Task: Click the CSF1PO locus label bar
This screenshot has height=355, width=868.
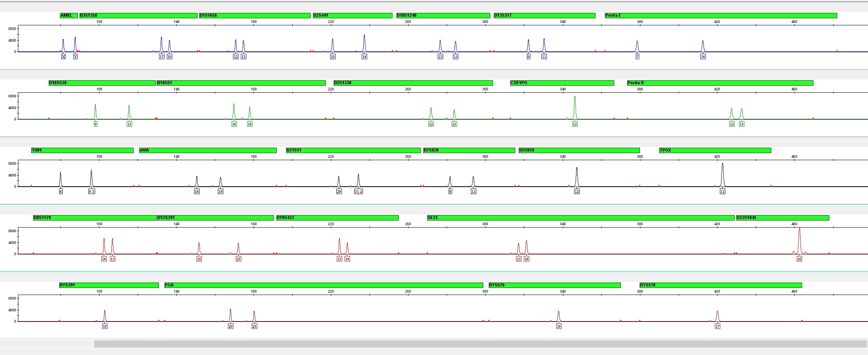Action: [562, 83]
